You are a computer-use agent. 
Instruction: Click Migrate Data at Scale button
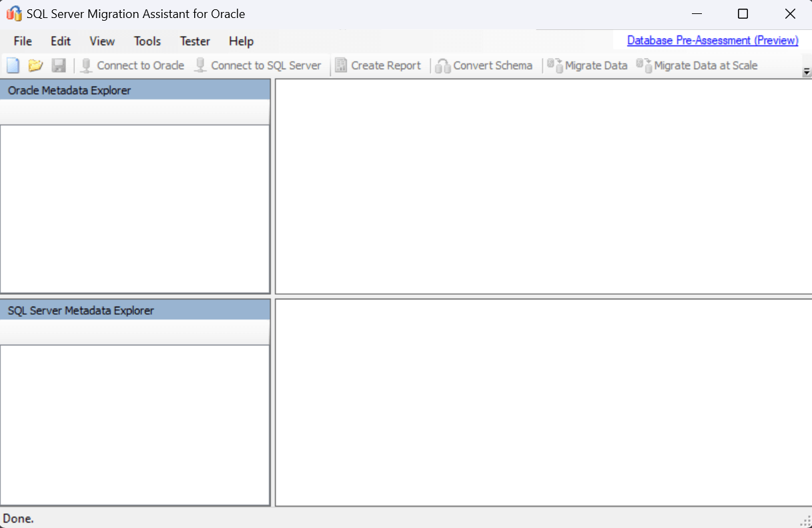697,65
